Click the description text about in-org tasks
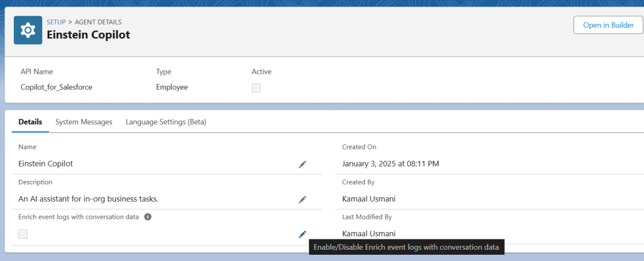644x261 pixels. click(x=88, y=199)
